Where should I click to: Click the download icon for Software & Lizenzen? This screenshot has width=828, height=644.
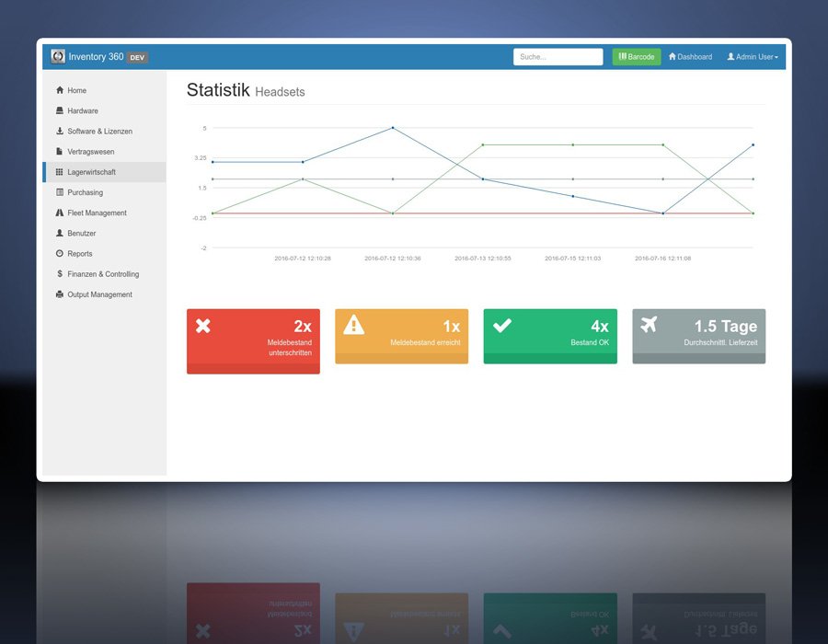point(60,131)
